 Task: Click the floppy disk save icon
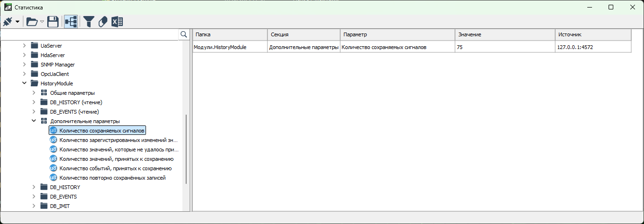pos(53,22)
